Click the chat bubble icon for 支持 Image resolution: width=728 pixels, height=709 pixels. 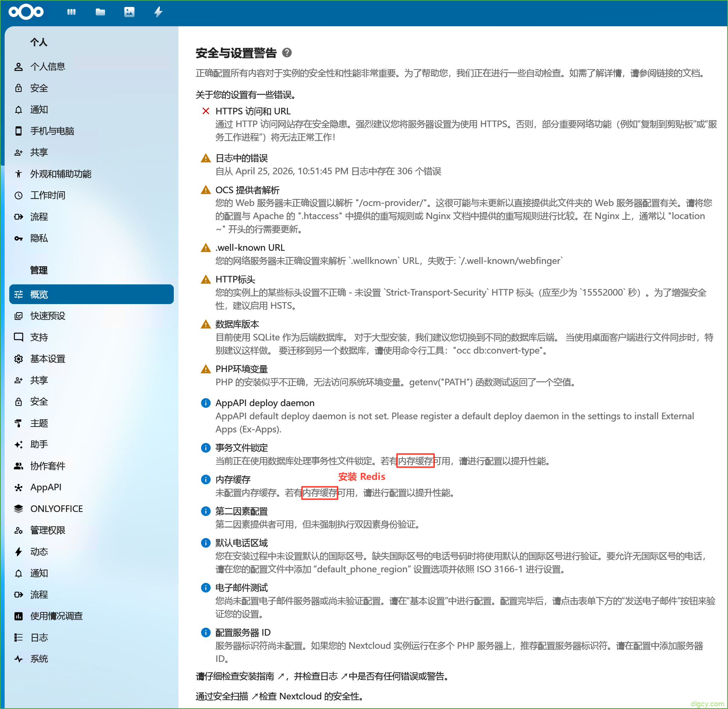pos(19,337)
